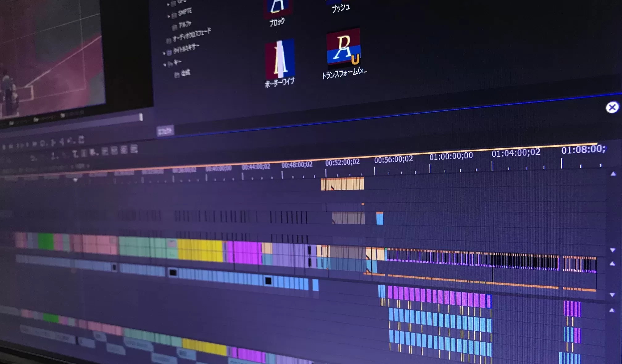
Task: Click the ボーダーワイプ effect thumbnail
Action: tap(280, 59)
